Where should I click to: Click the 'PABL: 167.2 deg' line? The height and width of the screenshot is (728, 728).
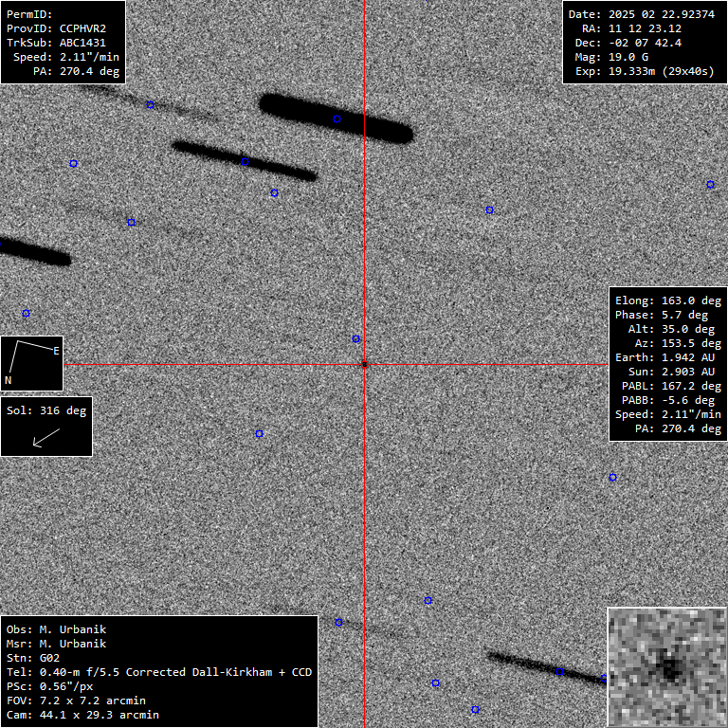671,387
